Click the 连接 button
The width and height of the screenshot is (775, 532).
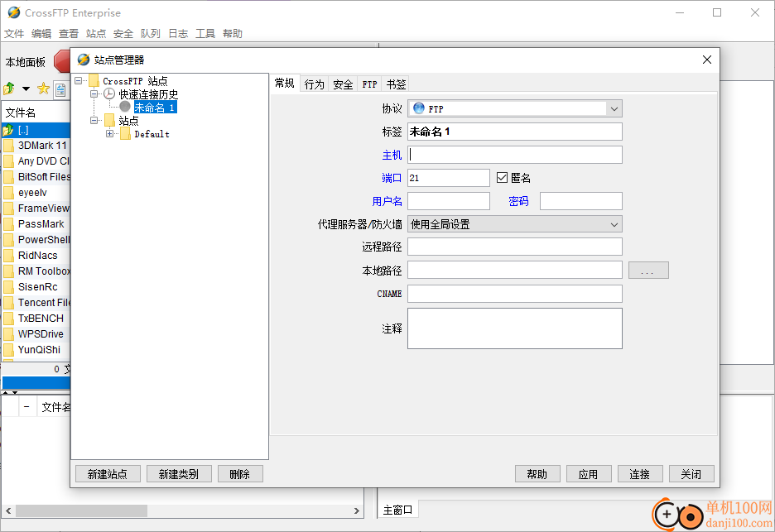pos(640,474)
